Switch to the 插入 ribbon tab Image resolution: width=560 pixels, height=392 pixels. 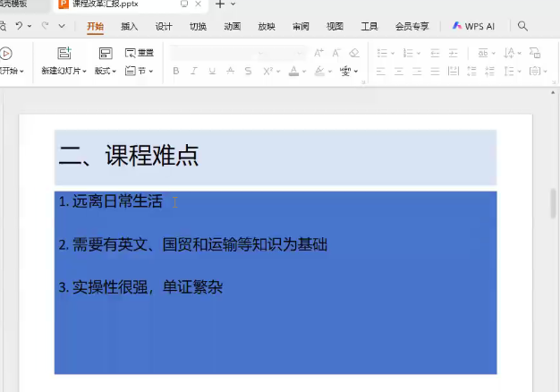(x=130, y=27)
